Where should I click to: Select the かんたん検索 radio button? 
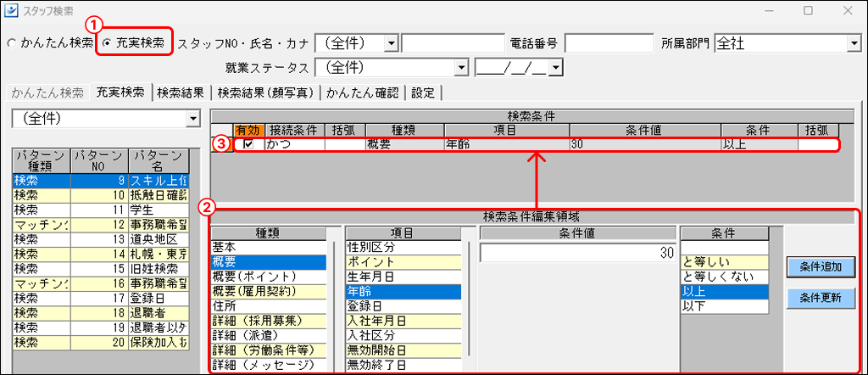coord(12,44)
